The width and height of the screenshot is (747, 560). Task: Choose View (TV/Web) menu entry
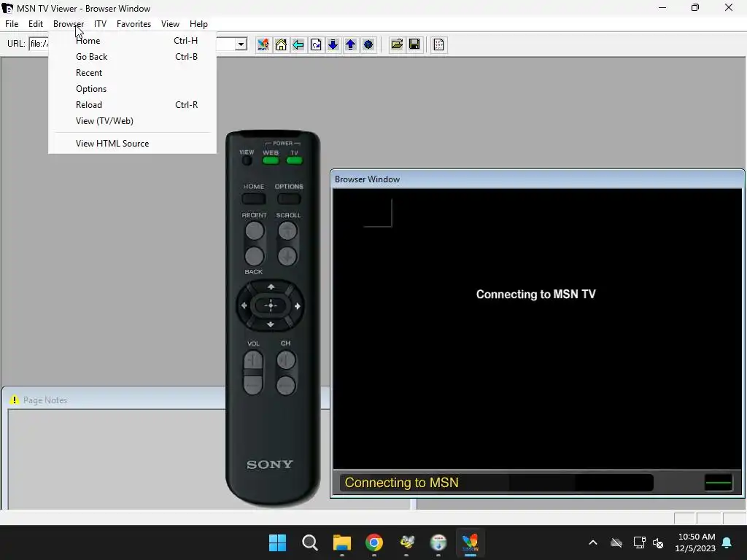click(x=133, y=121)
